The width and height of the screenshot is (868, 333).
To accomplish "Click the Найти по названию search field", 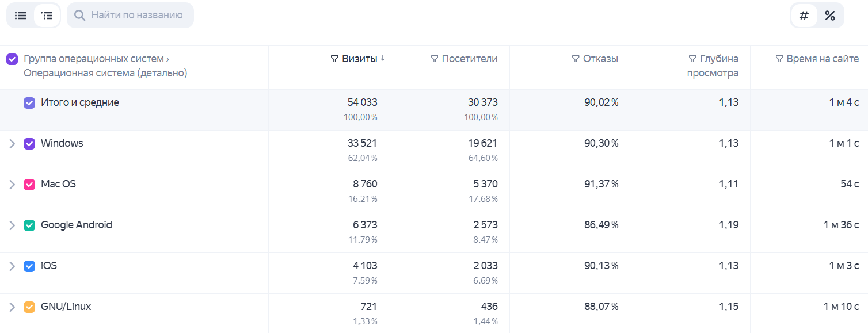I will click(x=130, y=16).
